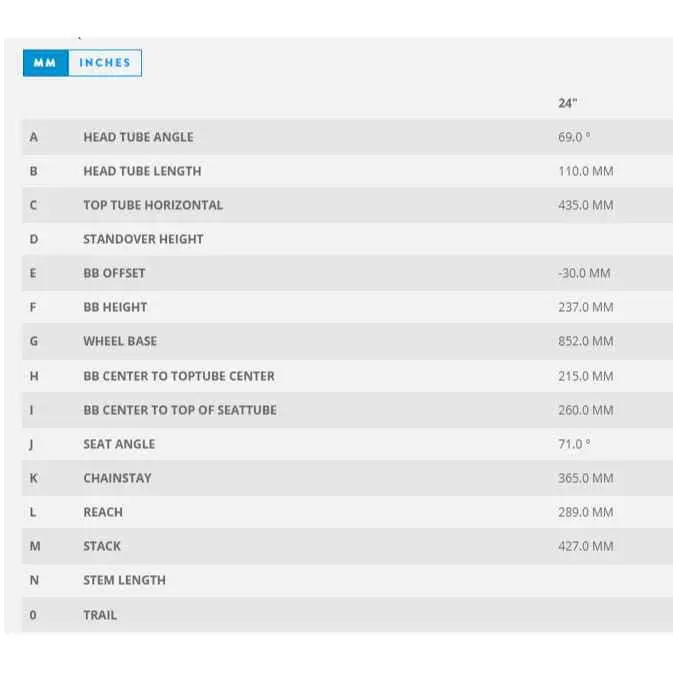Click the 852.0 MM wheel base value

pyautogui.click(x=585, y=341)
